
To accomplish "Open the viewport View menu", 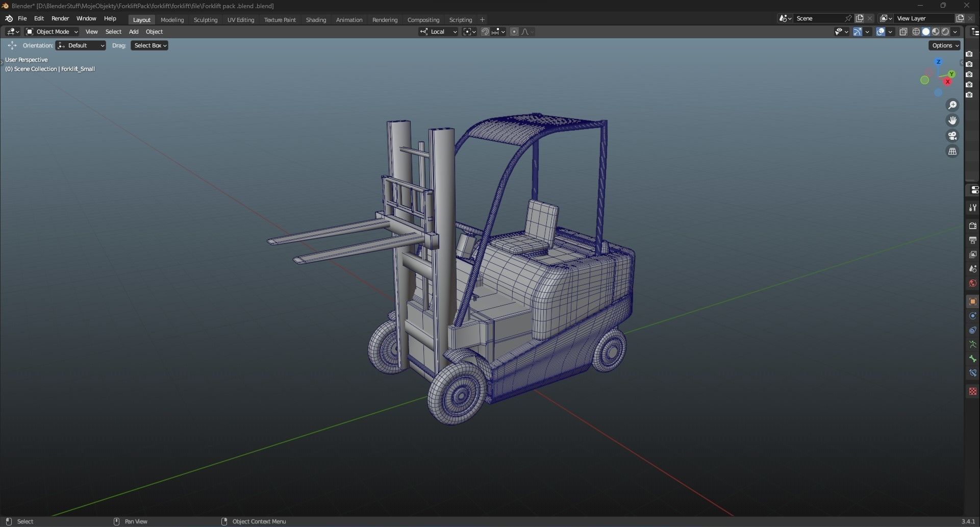I will (91, 32).
